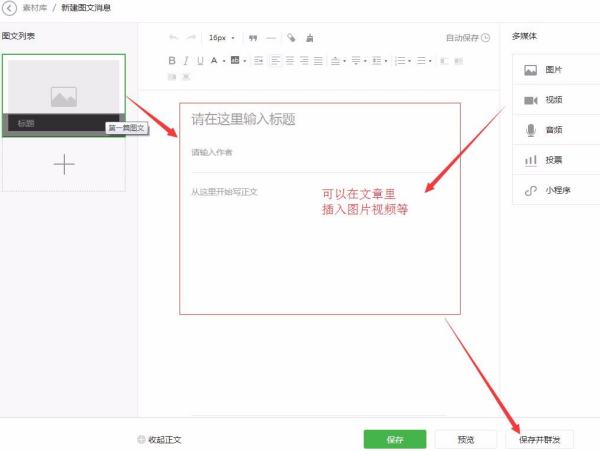
Task: Align text to the right
Action: (304, 60)
